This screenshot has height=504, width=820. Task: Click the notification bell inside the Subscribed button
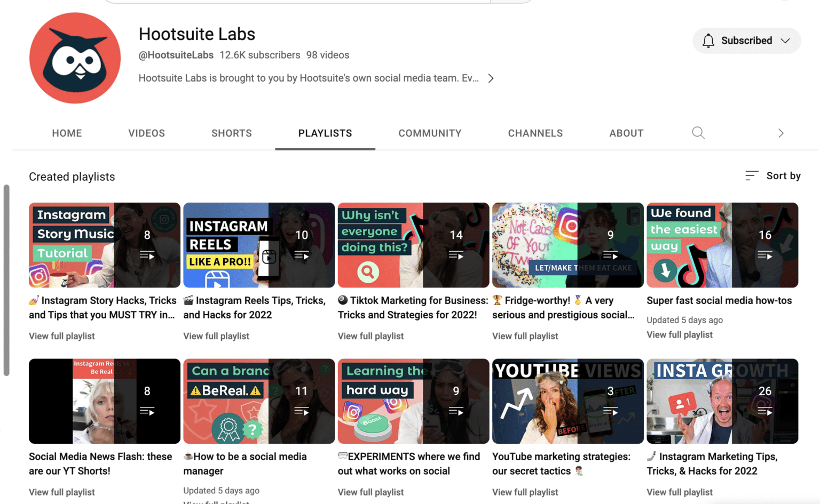(x=709, y=40)
